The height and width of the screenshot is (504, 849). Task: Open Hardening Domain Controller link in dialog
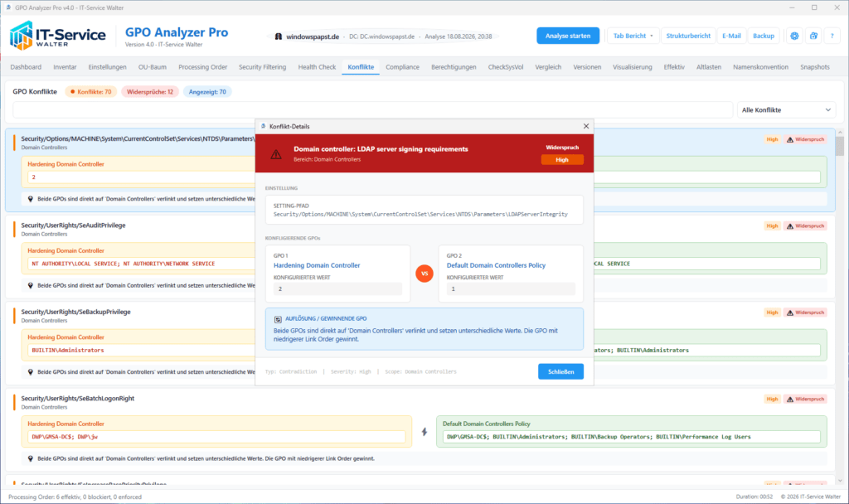[317, 265]
